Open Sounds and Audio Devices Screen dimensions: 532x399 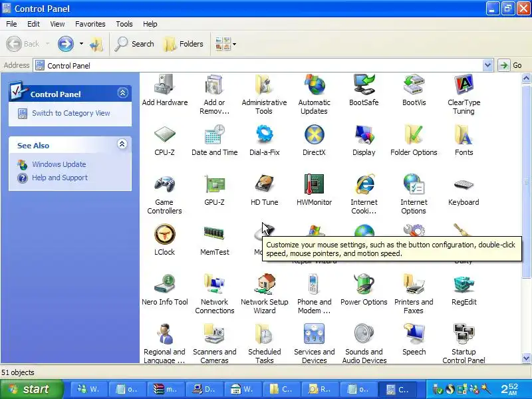point(364,343)
